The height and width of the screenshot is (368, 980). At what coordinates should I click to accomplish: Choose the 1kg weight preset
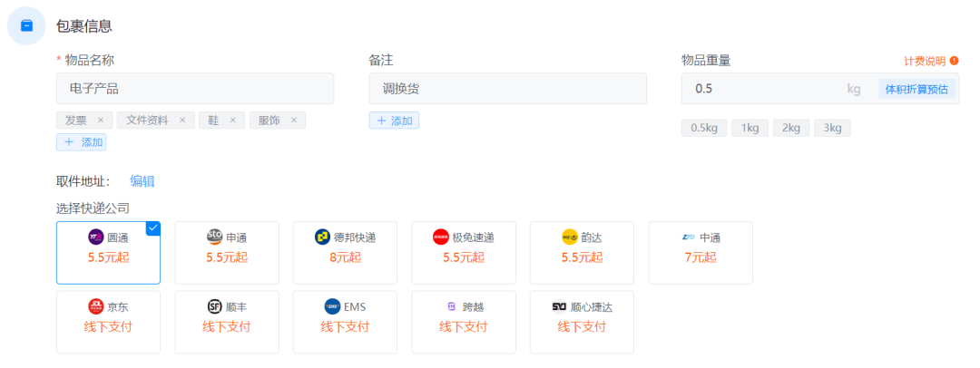[x=750, y=128]
